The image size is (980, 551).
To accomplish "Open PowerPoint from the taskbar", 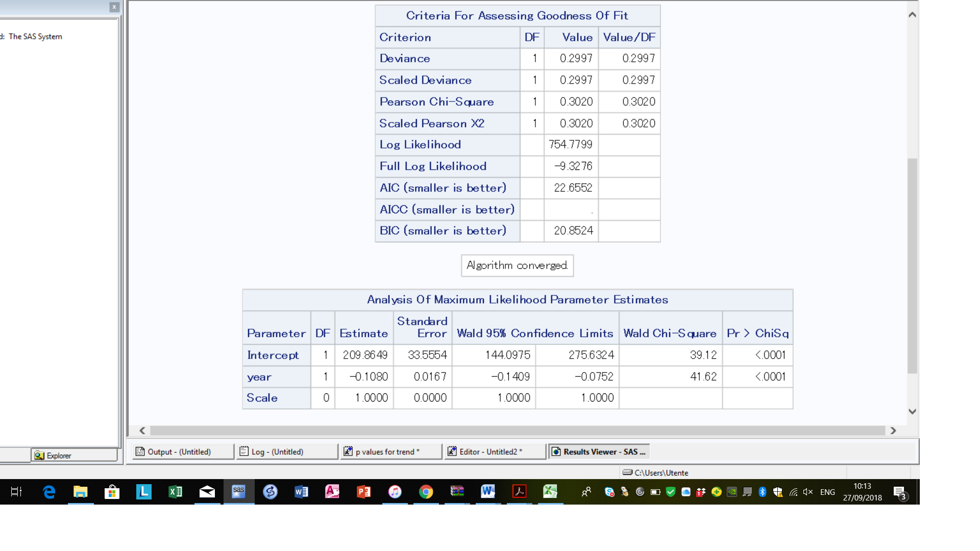I will pyautogui.click(x=363, y=492).
